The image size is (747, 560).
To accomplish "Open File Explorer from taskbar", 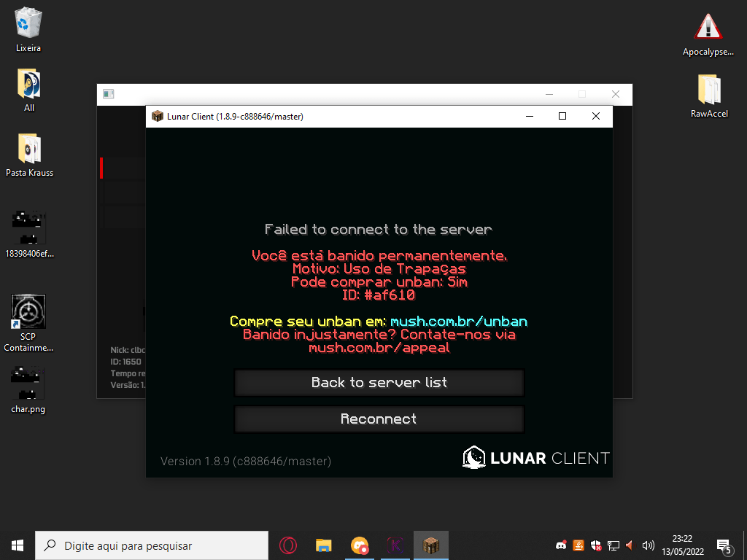I will (x=324, y=545).
